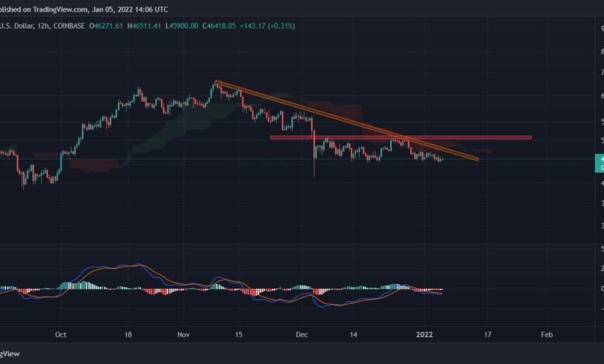Click the Oct label on the time axis
This screenshot has height=364, width=604.
point(60,335)
